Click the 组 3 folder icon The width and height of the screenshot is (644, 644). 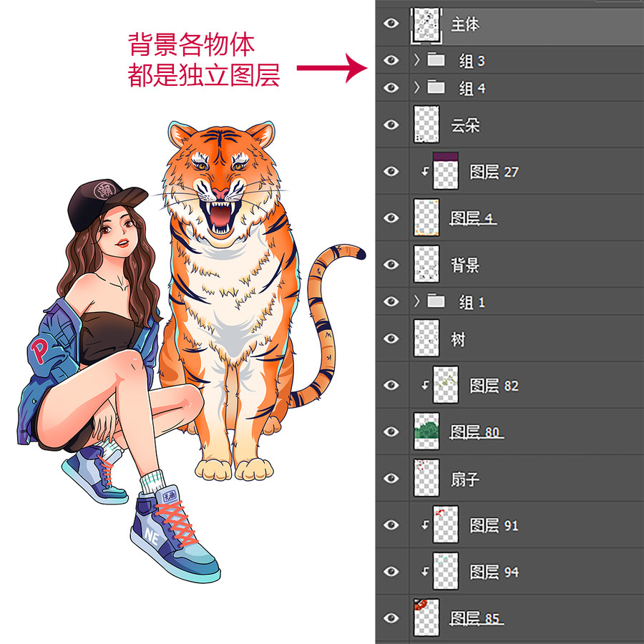pos(436,59)
